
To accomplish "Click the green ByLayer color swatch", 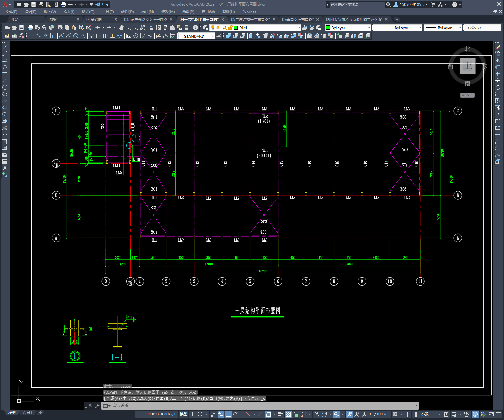I will (328, 28).
